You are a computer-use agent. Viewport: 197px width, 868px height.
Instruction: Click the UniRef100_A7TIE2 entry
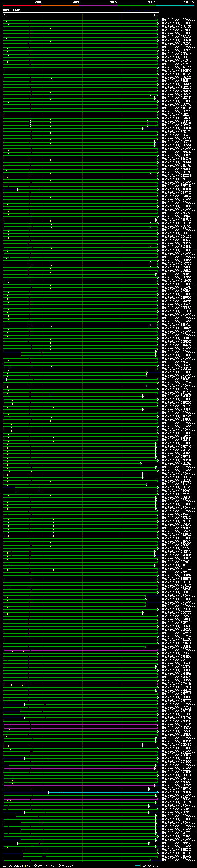177,568
